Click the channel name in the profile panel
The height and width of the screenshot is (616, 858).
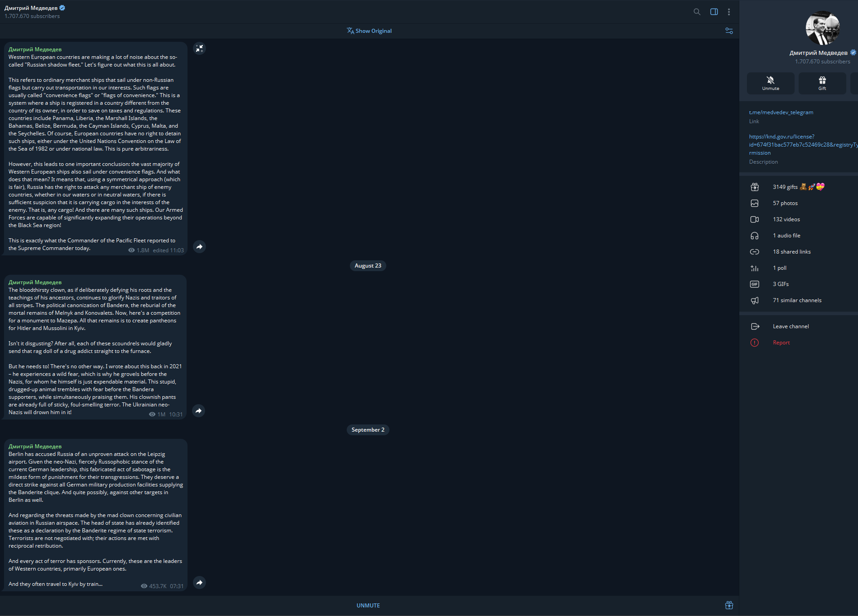coord(818,53)
